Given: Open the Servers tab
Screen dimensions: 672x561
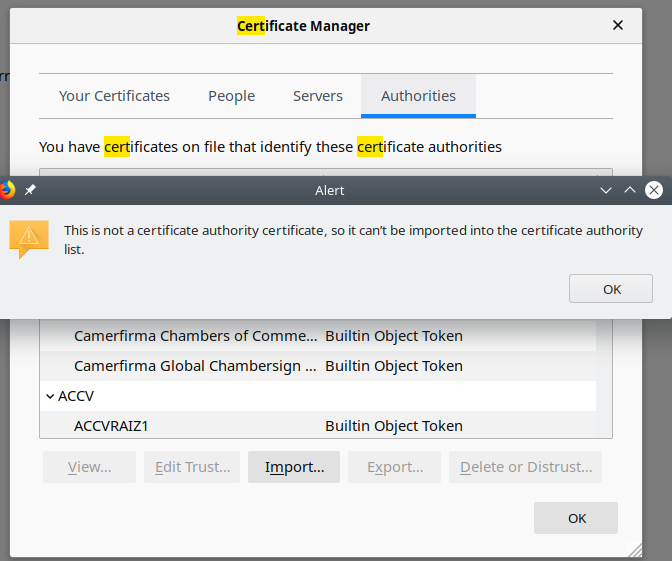Looking at the screenshot, I should 318,96.
